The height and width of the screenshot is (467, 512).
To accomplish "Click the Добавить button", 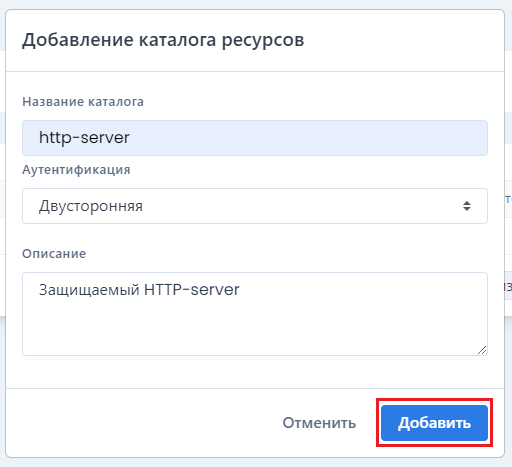I will point(434,423).
